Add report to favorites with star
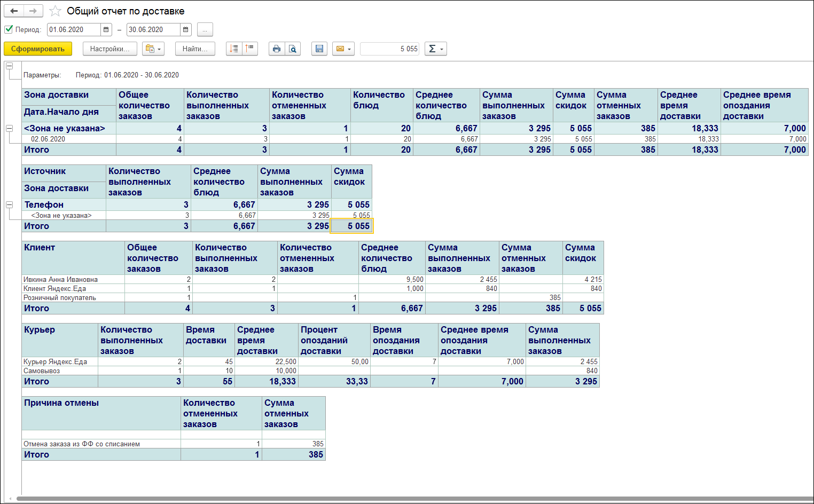The width and height of the screenshot is (814, 504). (x=55, y=11)
